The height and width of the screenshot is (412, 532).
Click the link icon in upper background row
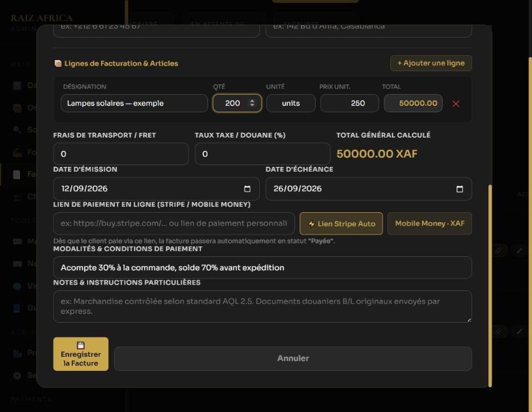[x=498, y=250]
